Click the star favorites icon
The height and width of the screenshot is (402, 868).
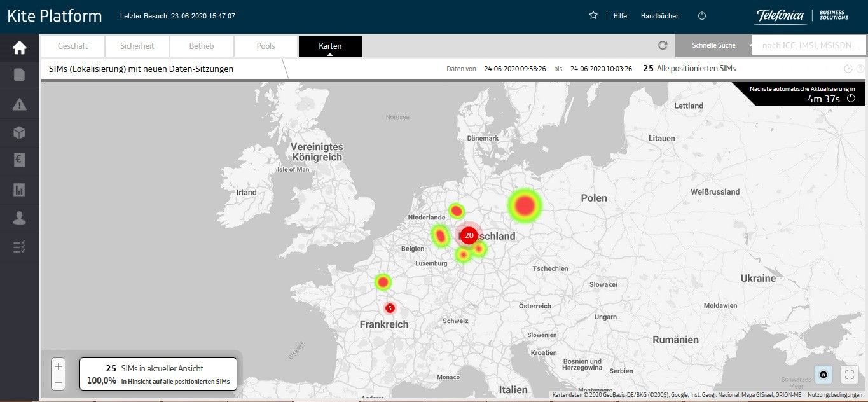pyautogui.click(x=593, y=15)
